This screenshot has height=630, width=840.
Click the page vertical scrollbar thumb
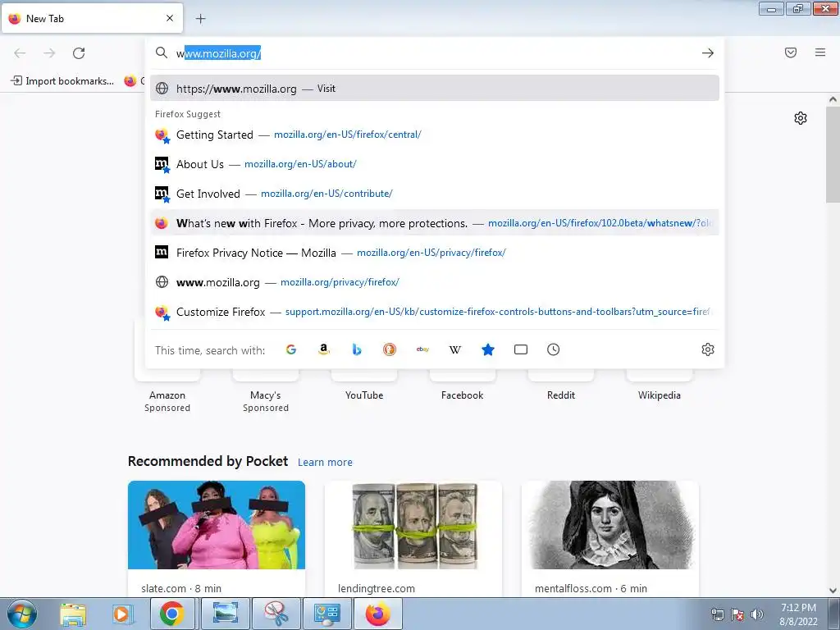pyautogui.click(x=833, y=153)
